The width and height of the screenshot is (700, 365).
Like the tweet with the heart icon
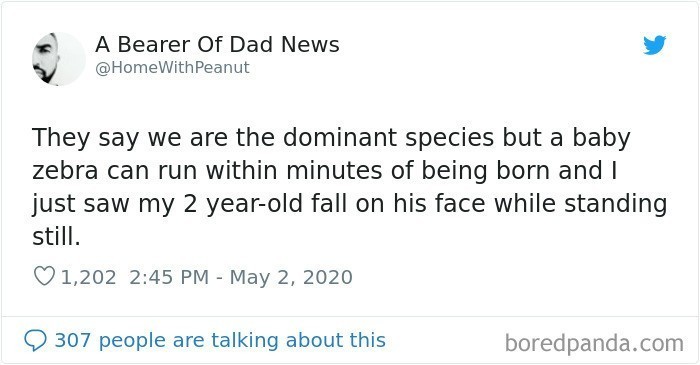coord(44,276)
